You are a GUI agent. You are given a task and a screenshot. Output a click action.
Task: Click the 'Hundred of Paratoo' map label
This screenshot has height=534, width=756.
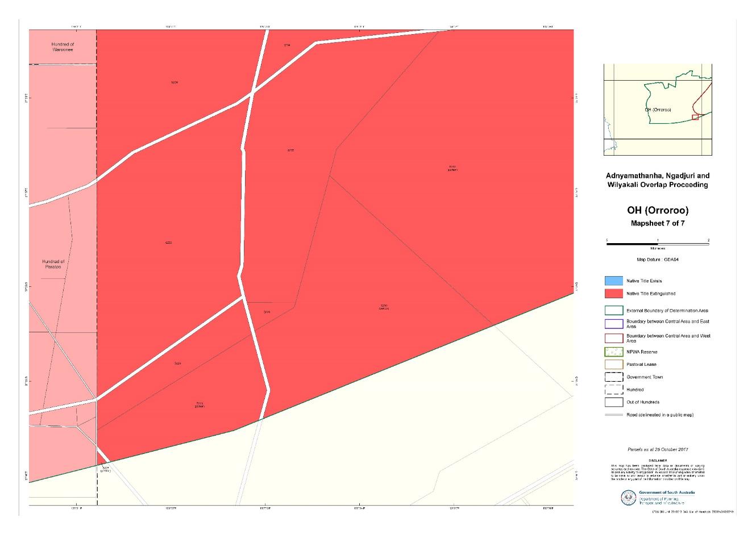pyautogui.click(x=53, y=264)
